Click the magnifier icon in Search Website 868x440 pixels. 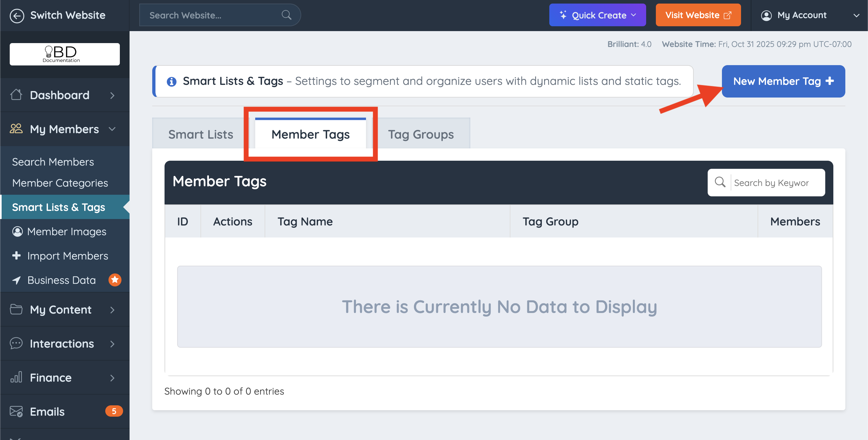click(286, 15)
